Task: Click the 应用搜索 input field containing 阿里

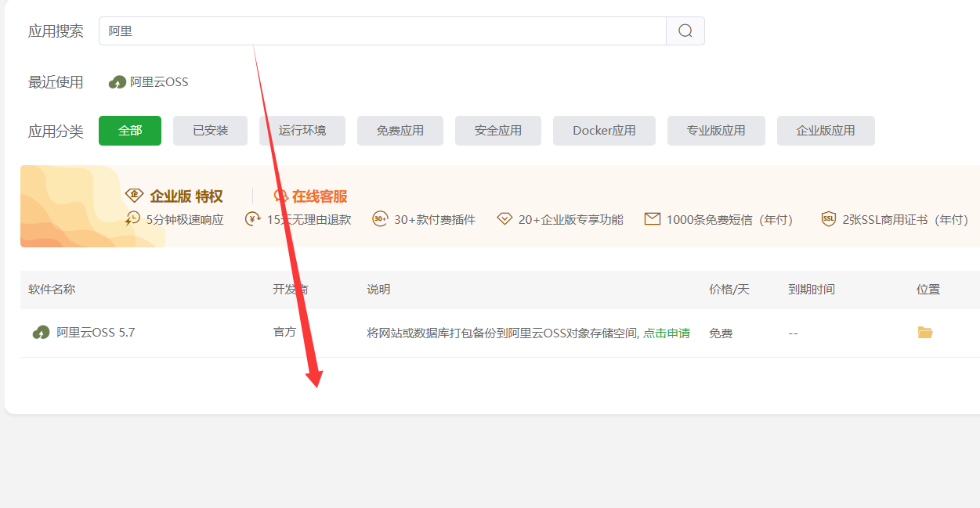Action: (x=382, y=31)
